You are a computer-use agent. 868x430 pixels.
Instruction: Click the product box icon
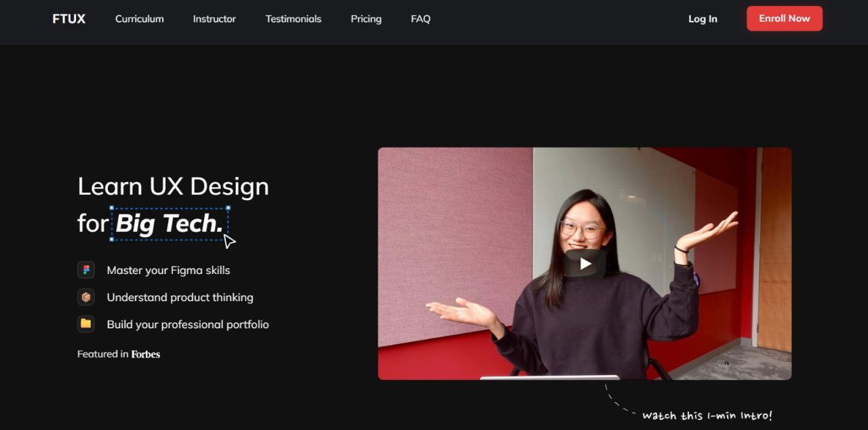pyautogui.click(x=85, y=297)
